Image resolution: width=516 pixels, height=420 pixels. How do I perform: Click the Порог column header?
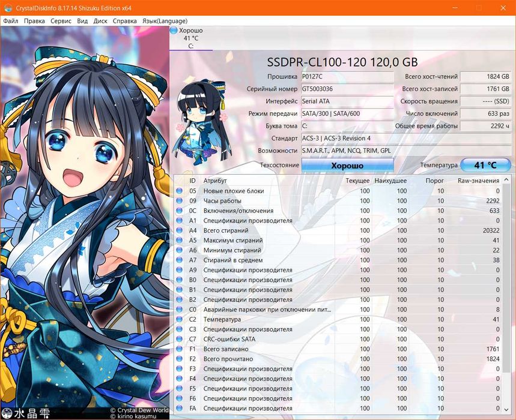[434, 181]
